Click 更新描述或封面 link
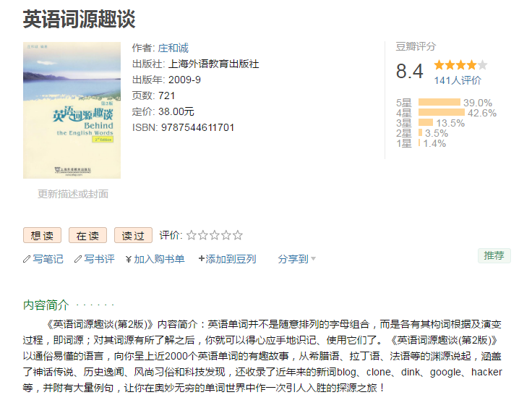This screenshot has width=532, height=408. click(73, 194)
